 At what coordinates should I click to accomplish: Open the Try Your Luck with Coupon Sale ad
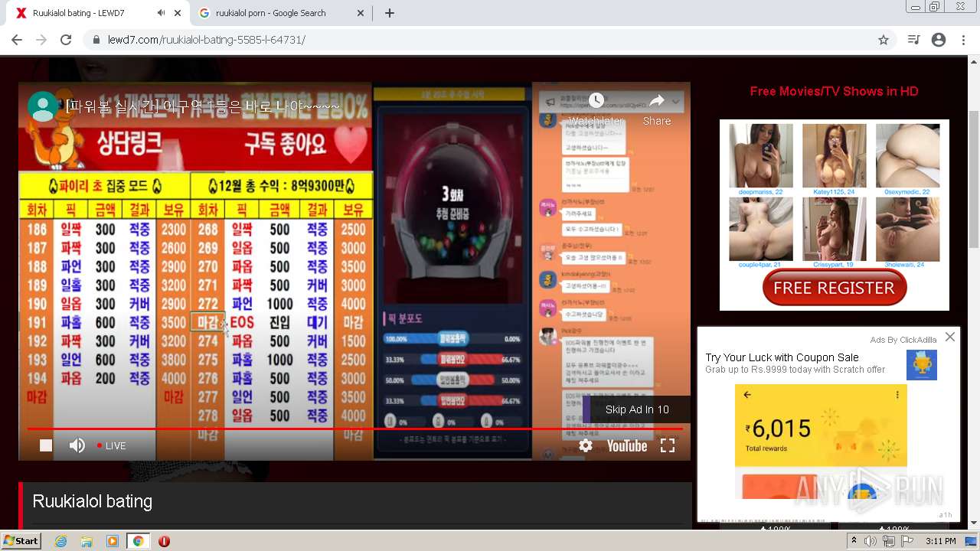pyautogui.click(x=782, y=357)
